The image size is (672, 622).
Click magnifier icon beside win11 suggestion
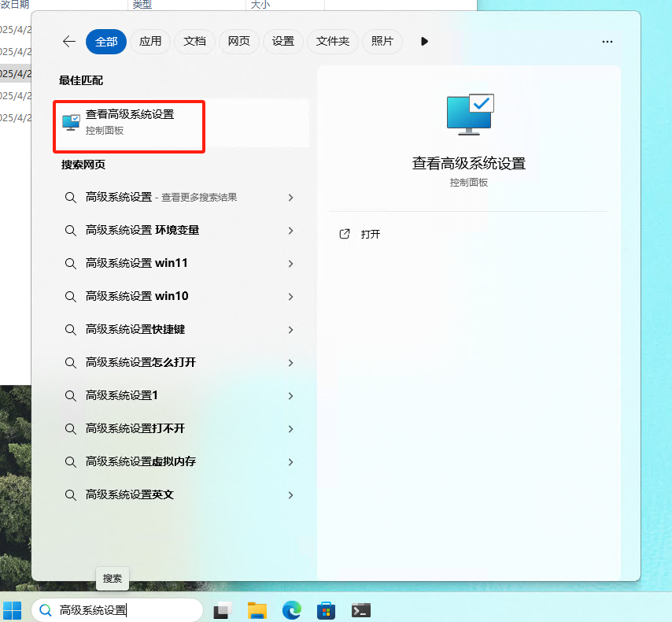click(x=70, y=264)
